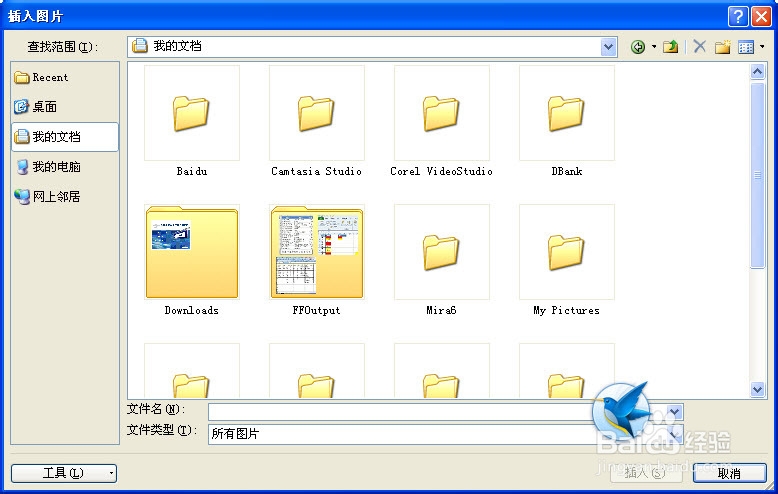Click the Corel VideoStudio name label
778x494 pixels.
pos(442,171)
